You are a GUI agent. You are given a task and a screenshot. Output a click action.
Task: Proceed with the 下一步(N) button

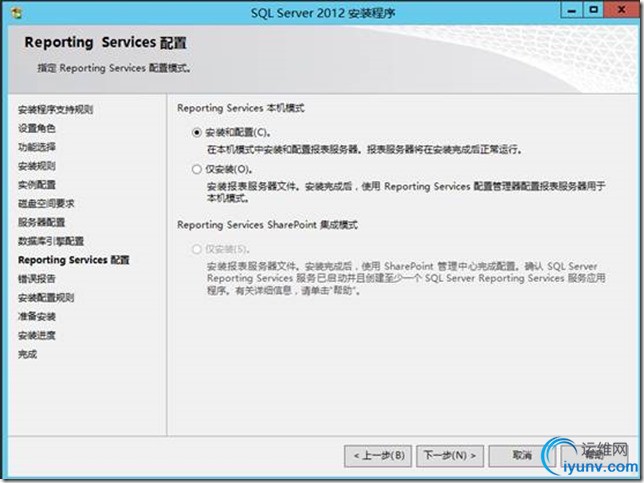tap(450, 455)
